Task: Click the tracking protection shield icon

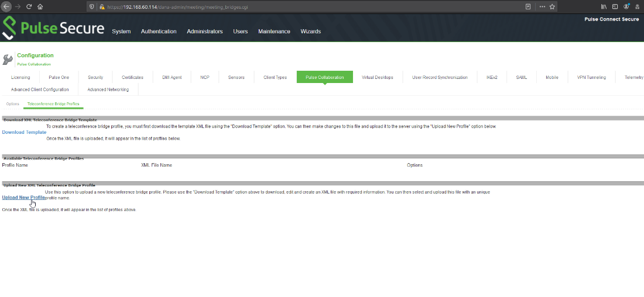Action: 91,7
